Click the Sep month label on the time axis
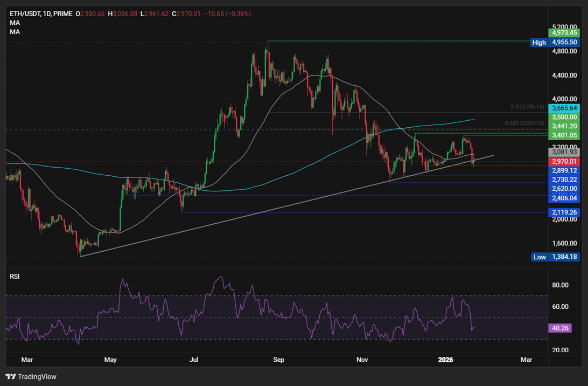The height and width of the screenshot is (386, 588). (x=279, y=359)
